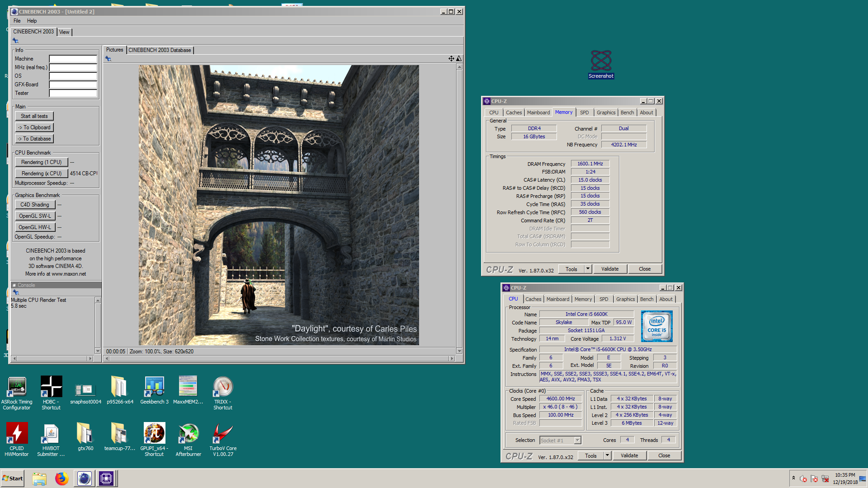Switch to View tab in Cinebench

(64, 32)
